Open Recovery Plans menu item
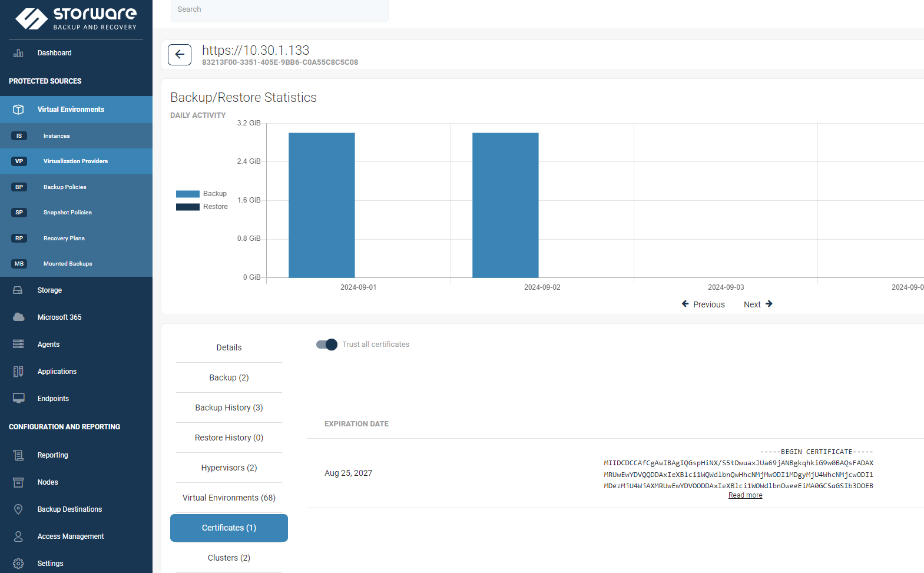Image resolution: width=924 pixels, height=573 pixels. point(64,239)
